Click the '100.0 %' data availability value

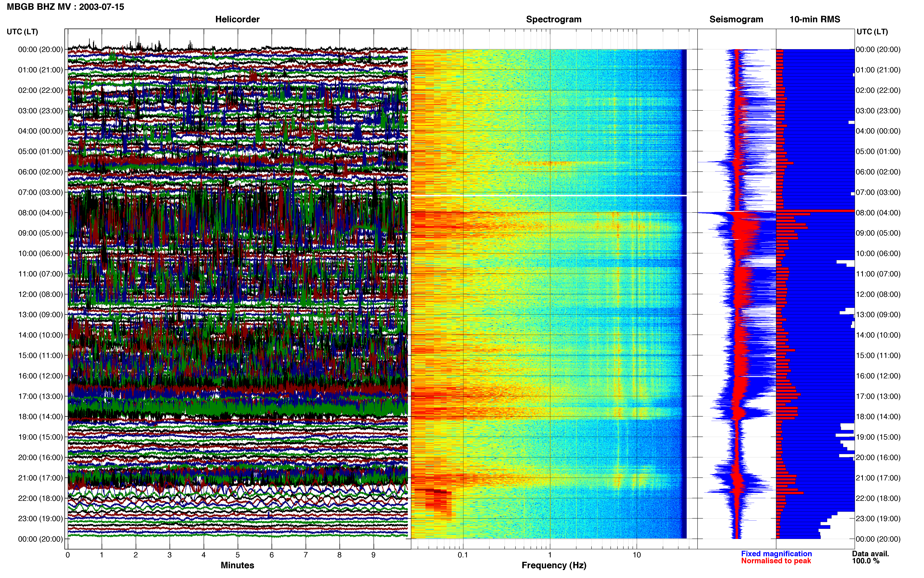coord(865,561)
